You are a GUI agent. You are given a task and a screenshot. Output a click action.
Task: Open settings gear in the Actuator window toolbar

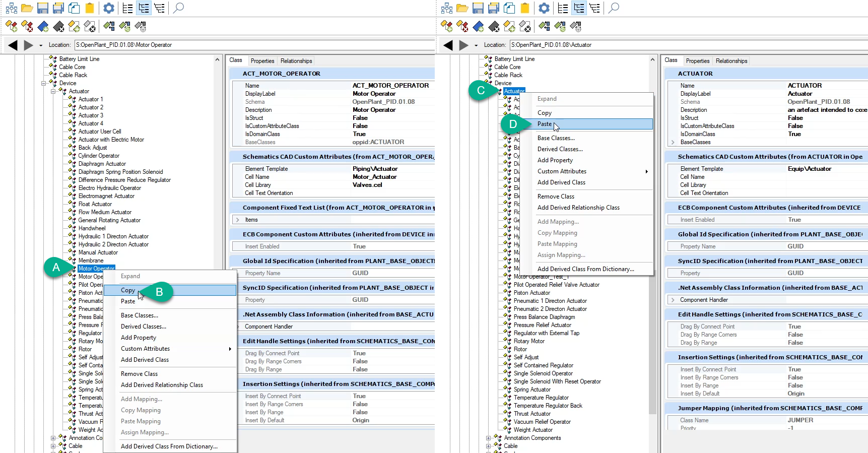click(544, 8)
